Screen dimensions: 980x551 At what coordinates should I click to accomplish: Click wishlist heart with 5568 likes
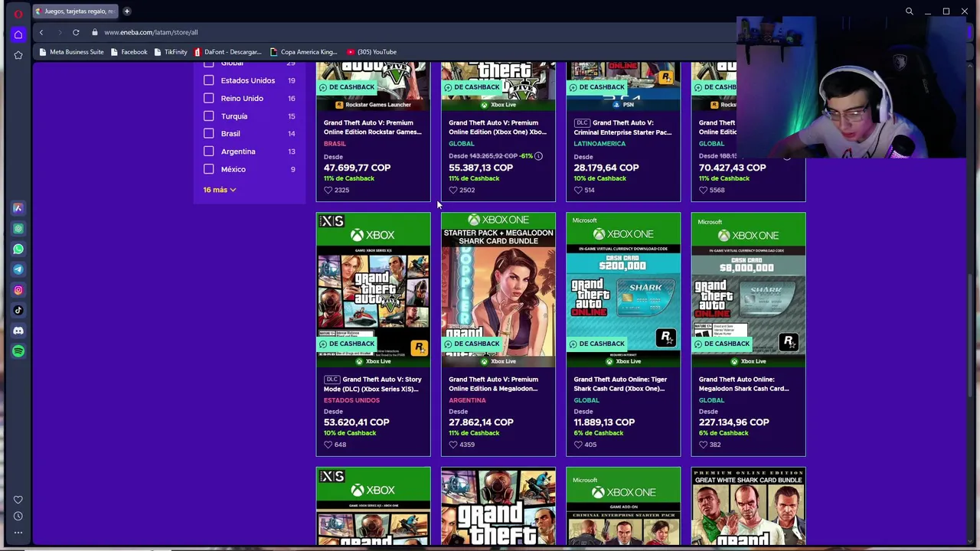703,190
